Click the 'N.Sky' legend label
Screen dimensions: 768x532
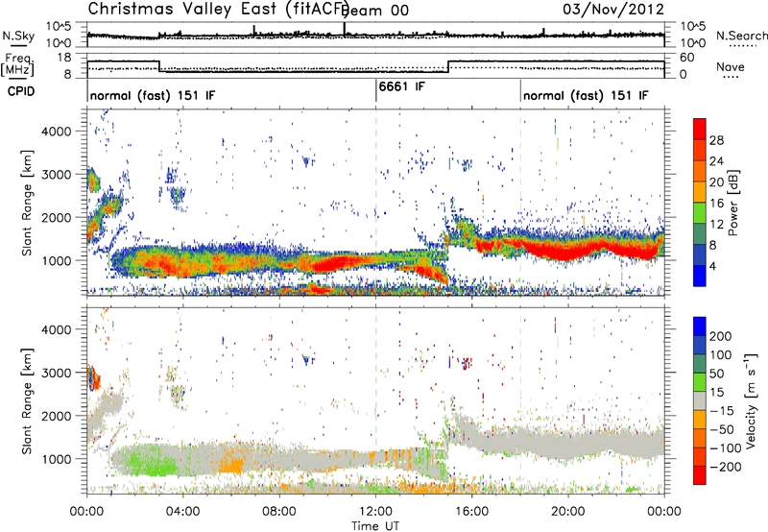tap(18, 36)
